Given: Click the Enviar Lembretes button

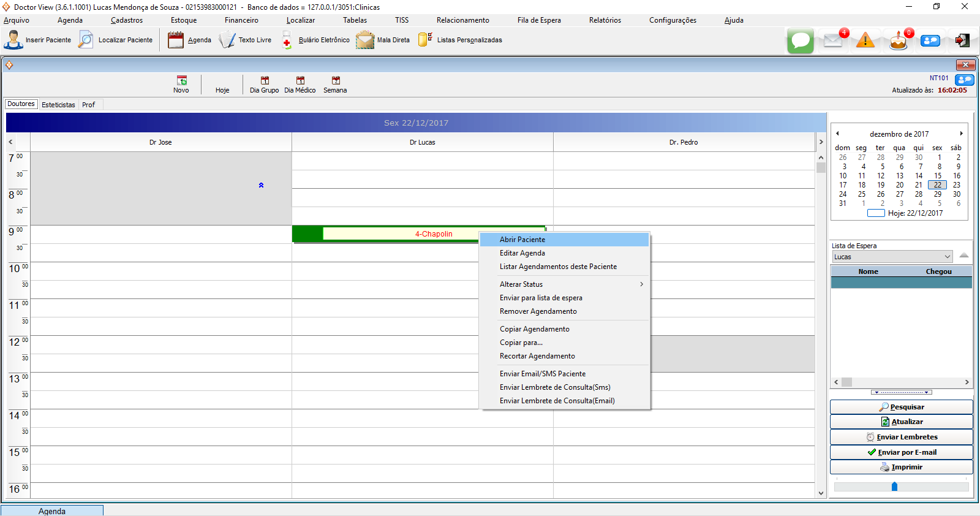Looking at the screenshot, I should click(901, 437).
